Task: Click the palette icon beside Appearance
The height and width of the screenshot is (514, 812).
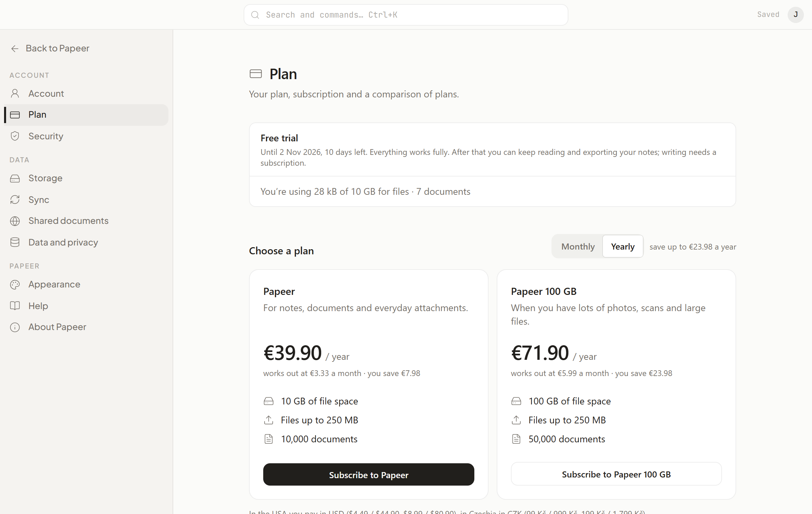Action: [15, 284]
